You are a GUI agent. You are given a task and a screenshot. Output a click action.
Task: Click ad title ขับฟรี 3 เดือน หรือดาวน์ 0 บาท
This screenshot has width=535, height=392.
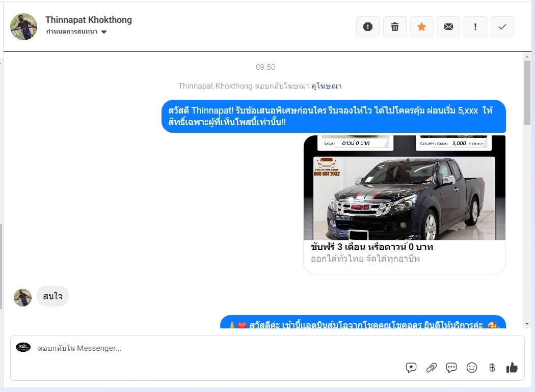(x=371, y=247)
